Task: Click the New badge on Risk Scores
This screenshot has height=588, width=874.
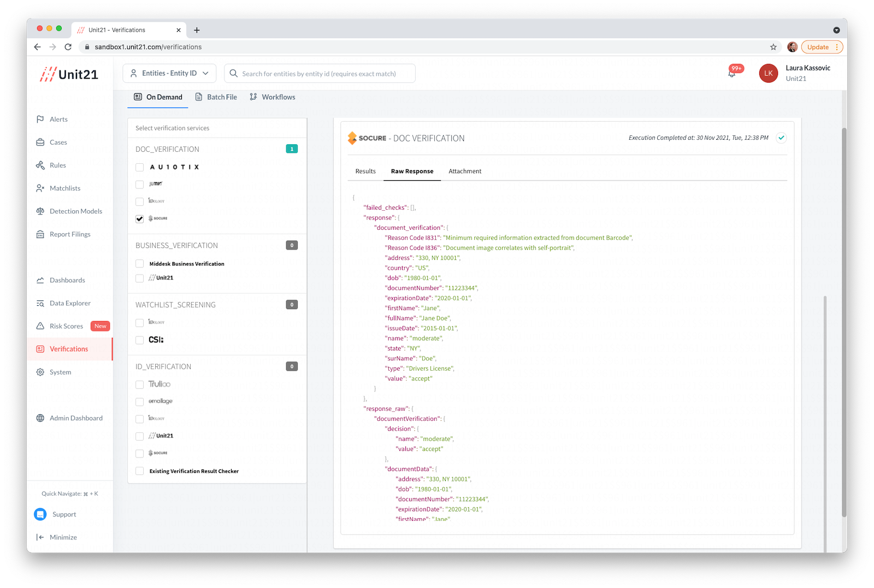Action: click(101, 326)
